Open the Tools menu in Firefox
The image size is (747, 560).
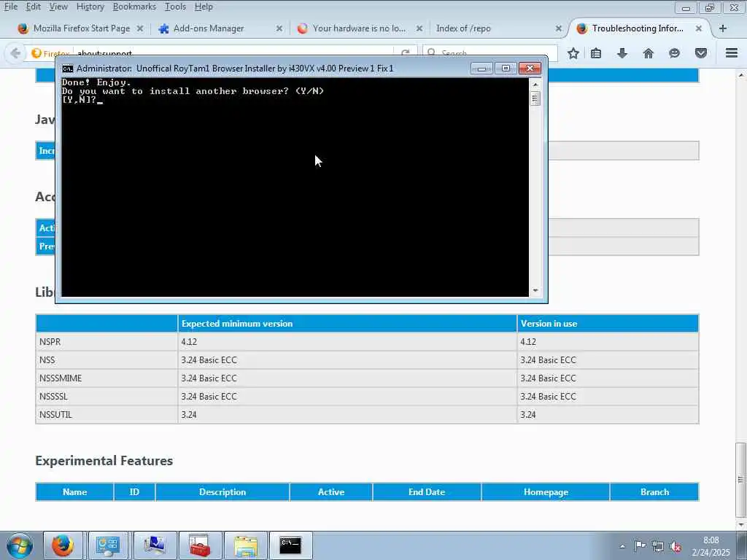[175, 7]
